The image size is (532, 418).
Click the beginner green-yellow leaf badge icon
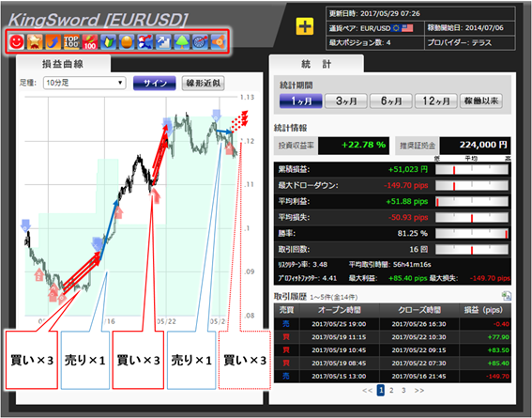point(108,42)
